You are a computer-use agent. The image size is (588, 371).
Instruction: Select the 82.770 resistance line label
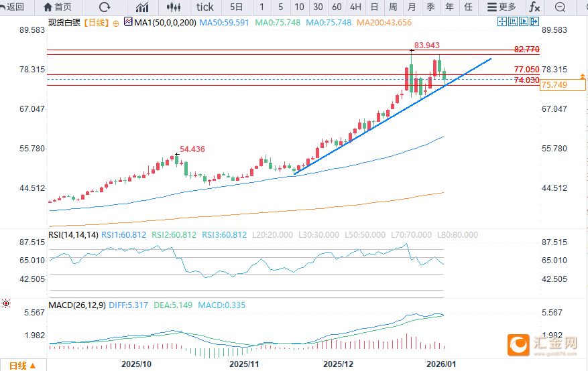pos(526,50)
